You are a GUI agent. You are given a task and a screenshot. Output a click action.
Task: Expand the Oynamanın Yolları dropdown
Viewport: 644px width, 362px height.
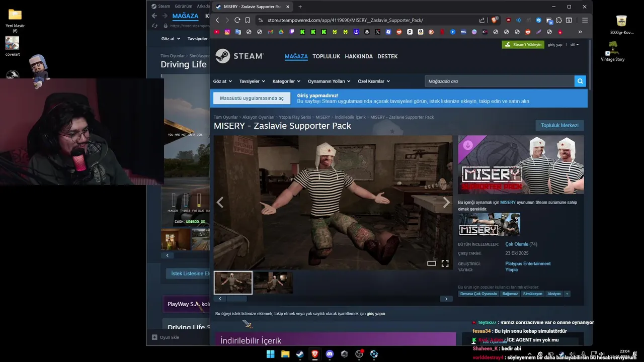tap(329, 81)
